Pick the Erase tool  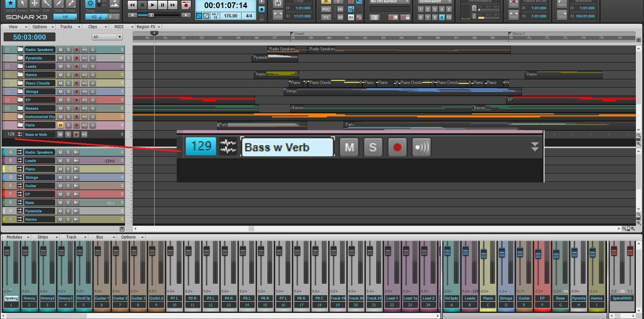(71, 4)
